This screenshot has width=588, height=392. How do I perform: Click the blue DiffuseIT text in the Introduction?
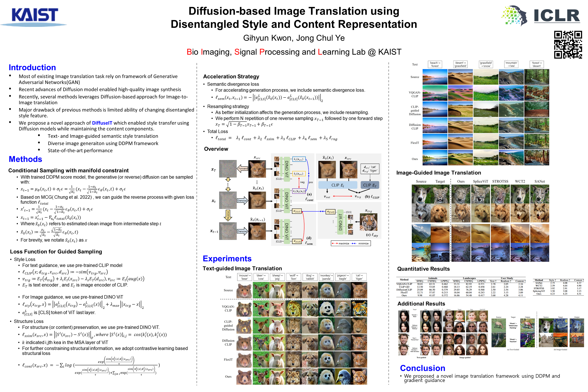coord(102,123)
